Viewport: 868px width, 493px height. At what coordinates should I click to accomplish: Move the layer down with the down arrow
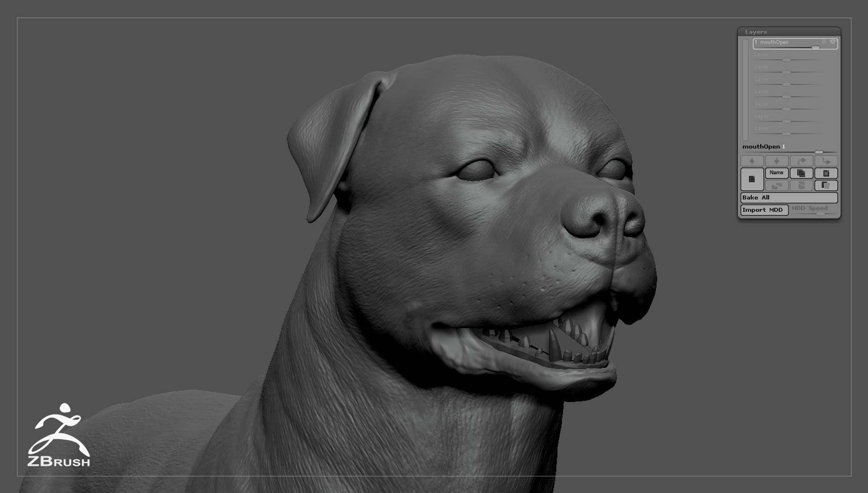(x=777, y=161)
